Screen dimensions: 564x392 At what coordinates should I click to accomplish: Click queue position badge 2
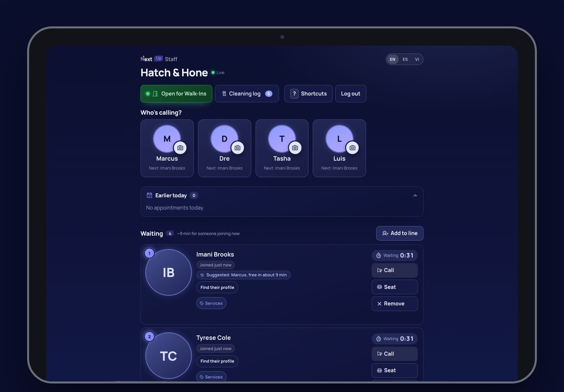pos(149,337)
